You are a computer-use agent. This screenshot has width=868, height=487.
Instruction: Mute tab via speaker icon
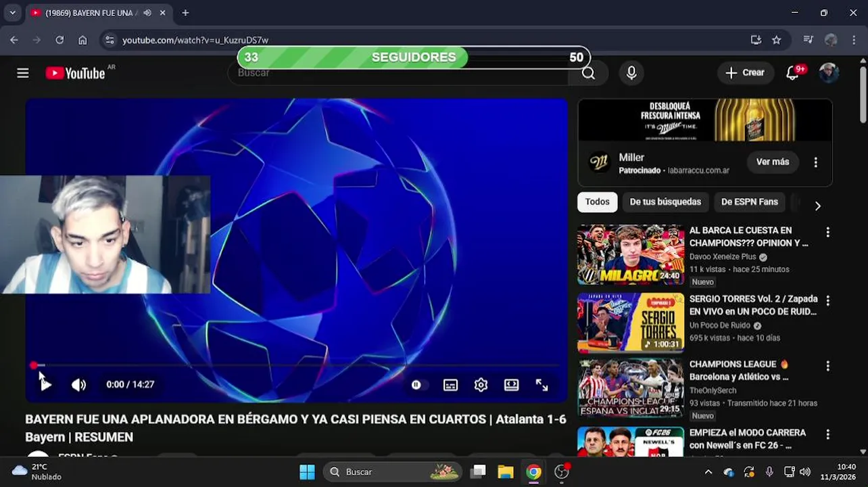tap(147, 13)
